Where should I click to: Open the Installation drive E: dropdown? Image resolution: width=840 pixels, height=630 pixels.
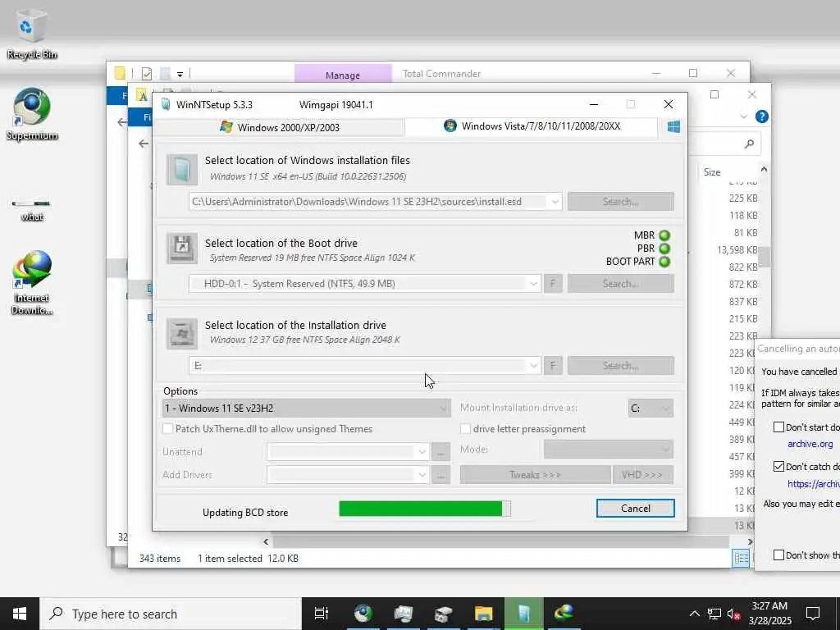click(x=533, y=366)
